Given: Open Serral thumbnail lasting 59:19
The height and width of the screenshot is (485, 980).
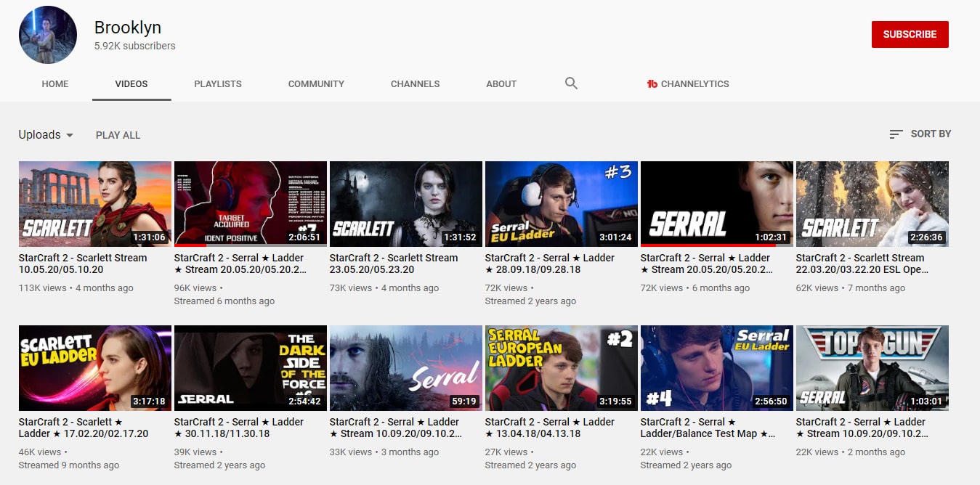Looking at the screenshot, I should (x=406, y=368).
